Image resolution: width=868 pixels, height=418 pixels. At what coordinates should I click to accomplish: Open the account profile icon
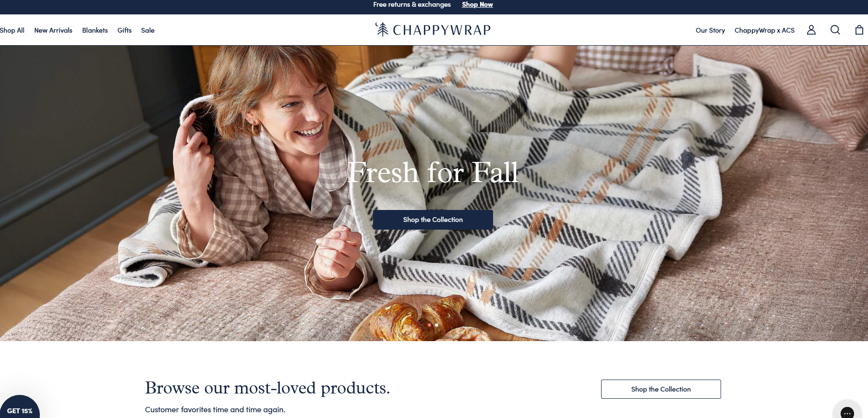[x=811, y=30]
